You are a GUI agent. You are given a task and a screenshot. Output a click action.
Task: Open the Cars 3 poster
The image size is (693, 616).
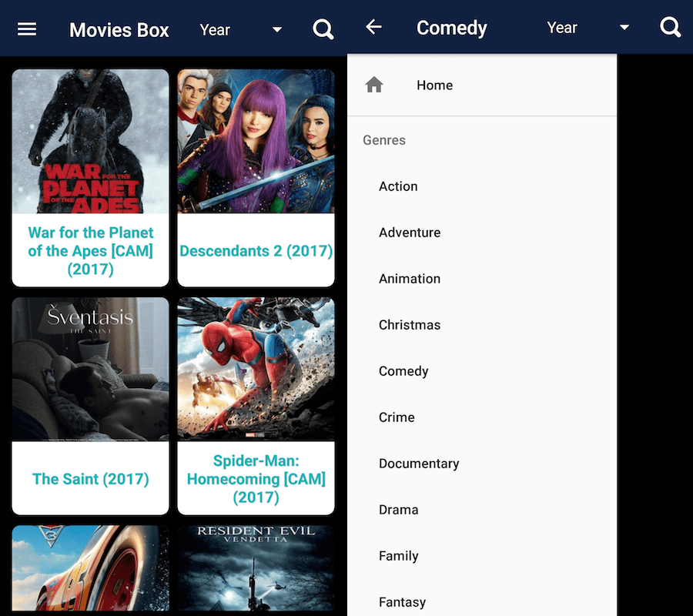(x=91, y=568)
